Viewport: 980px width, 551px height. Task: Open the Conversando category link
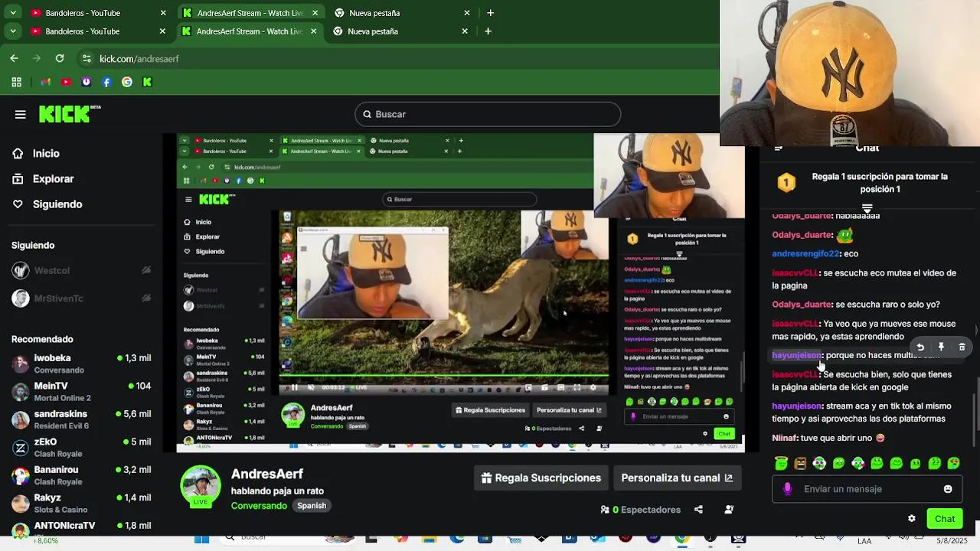click(x=259, y=506)
